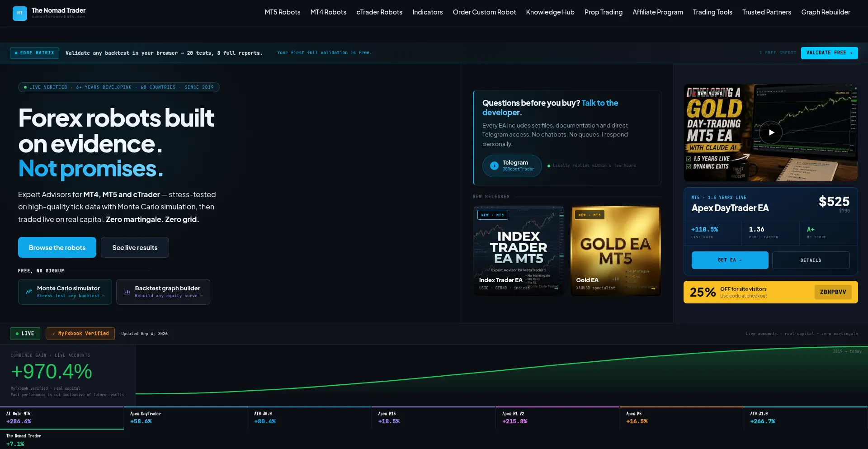Click the 1.36 profit factor value
Viewport: 868px width, 449px height.
(756, 229)
